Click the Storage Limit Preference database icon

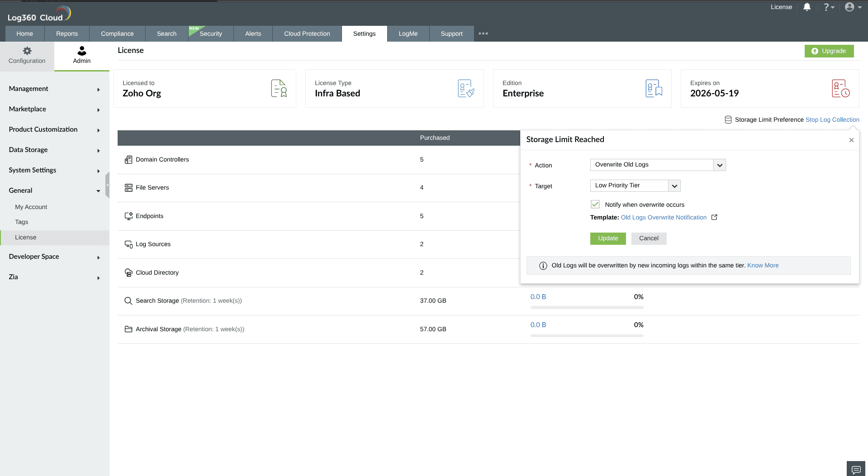(x=728, y=120)
